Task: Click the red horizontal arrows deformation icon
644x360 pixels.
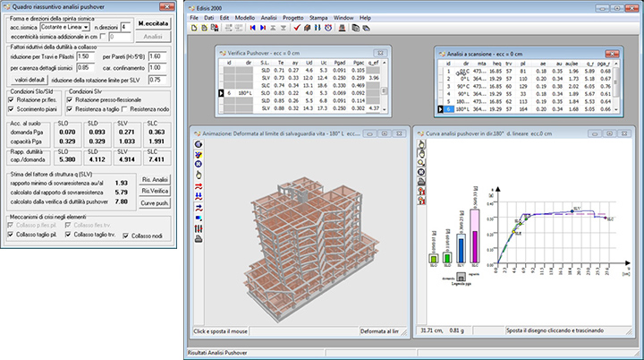Action: 199,186
